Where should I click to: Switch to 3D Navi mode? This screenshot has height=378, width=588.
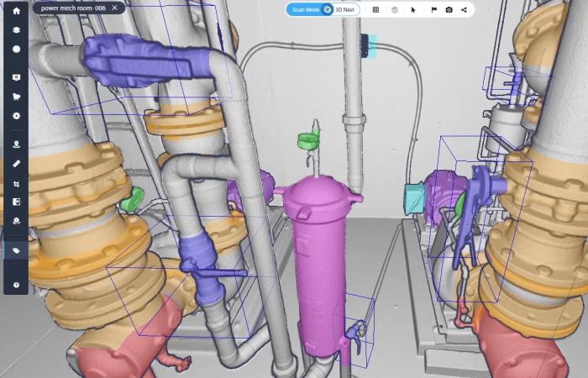[x=344, y=10]
